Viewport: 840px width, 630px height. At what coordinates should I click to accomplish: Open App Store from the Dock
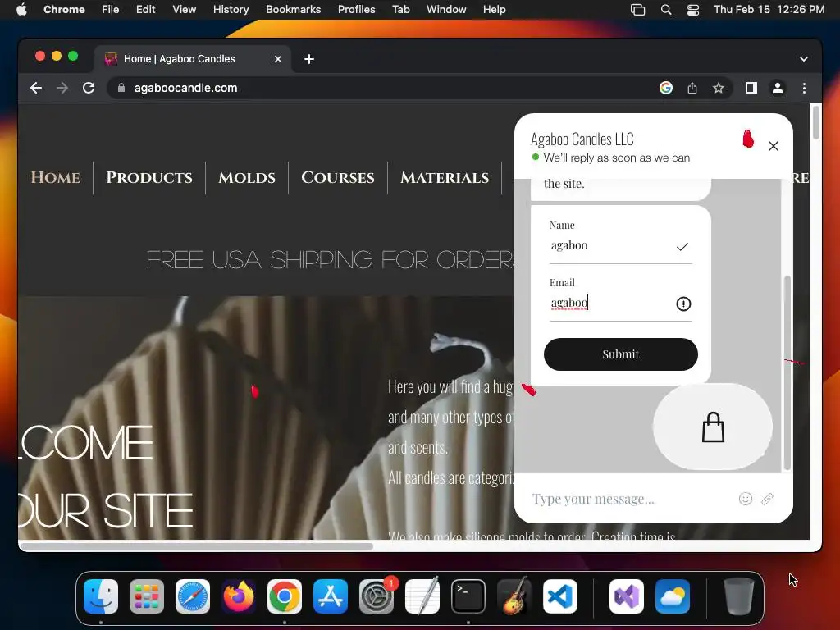(331, 596)
